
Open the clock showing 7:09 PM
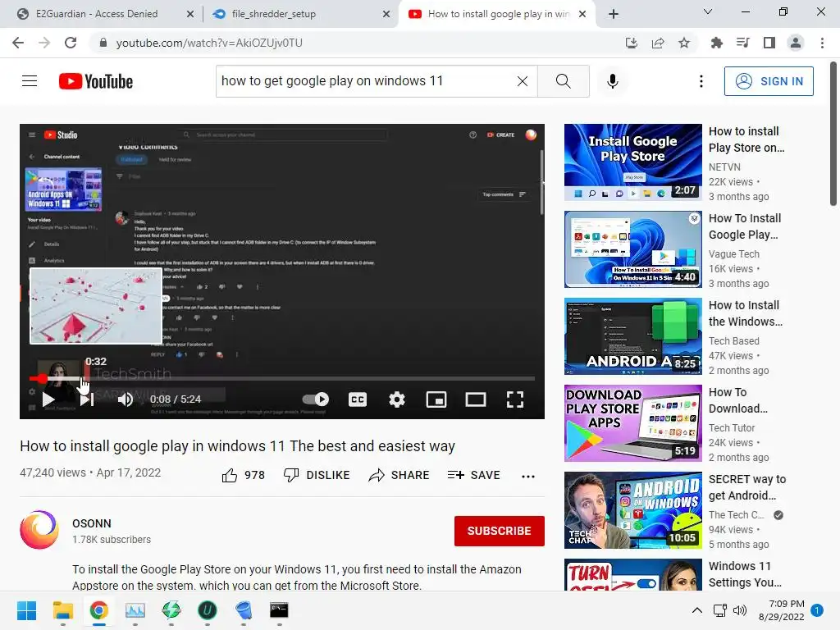click(x=782, y=610)
